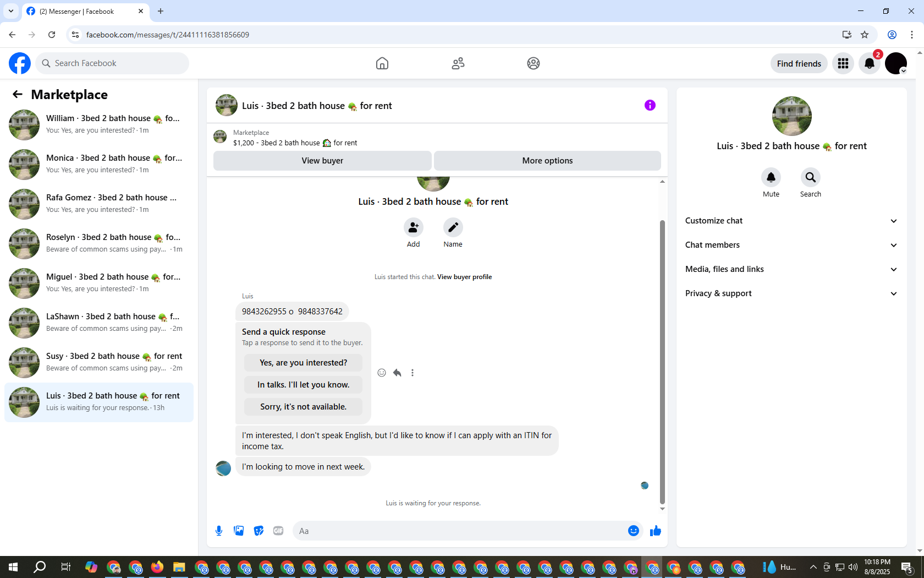Click the Search Facebook field

(112, 63)
